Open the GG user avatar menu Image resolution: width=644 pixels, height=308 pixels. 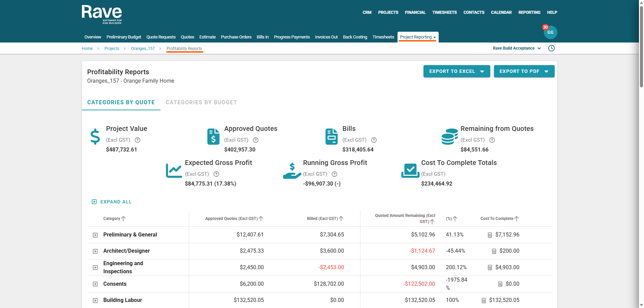coord(550,32)
